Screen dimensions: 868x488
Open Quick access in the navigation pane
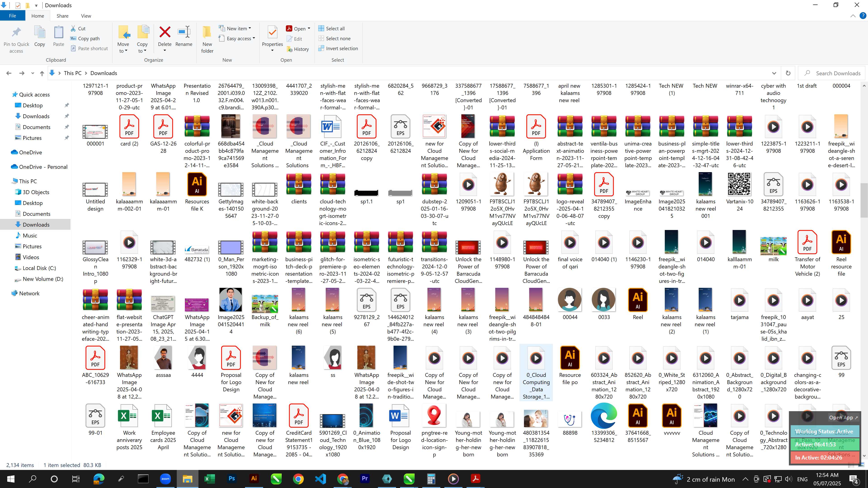point(34,95)
